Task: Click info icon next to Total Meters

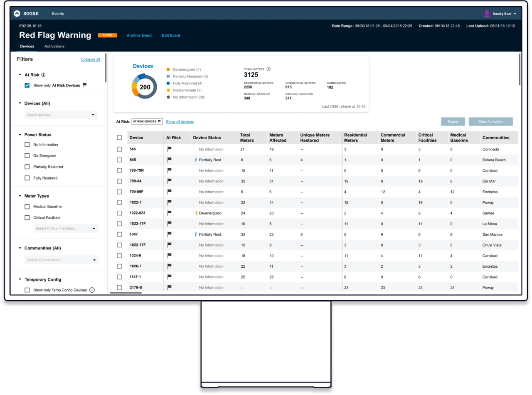Action: [x=268, y=69]
